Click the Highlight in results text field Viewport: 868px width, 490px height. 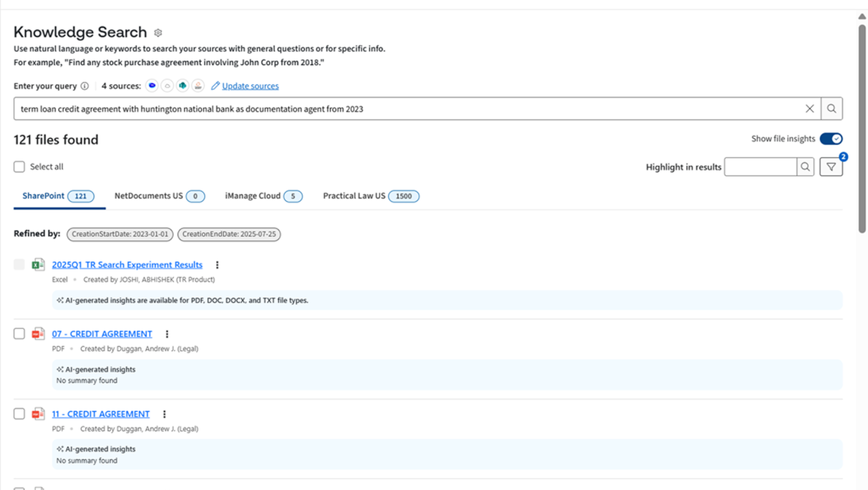coord(760,167)
